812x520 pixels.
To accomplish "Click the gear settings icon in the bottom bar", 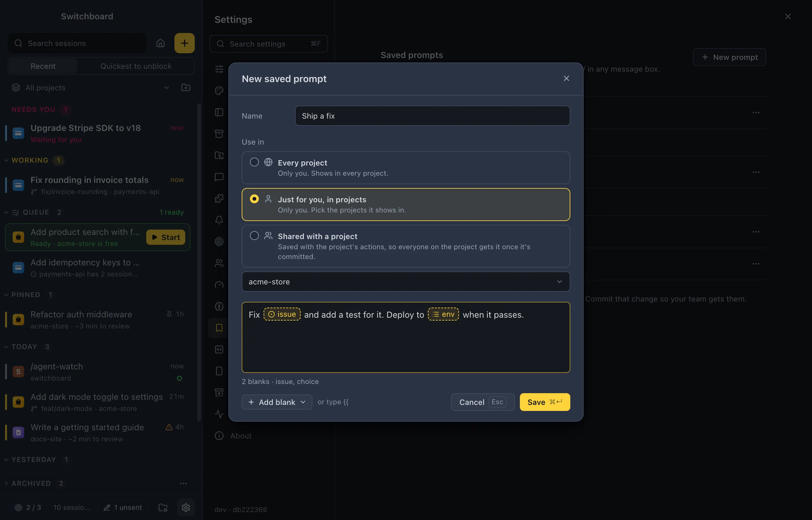I will click(186, 507).
